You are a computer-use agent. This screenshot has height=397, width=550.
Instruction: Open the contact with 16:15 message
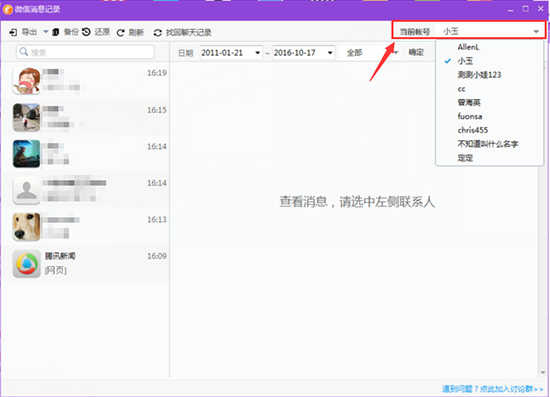click(85, 117)
